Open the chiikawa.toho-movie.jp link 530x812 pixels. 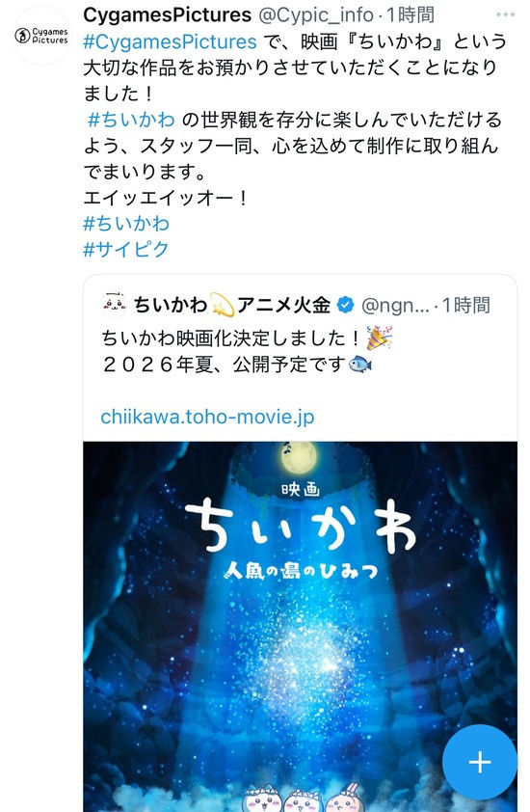coord(207,417)
